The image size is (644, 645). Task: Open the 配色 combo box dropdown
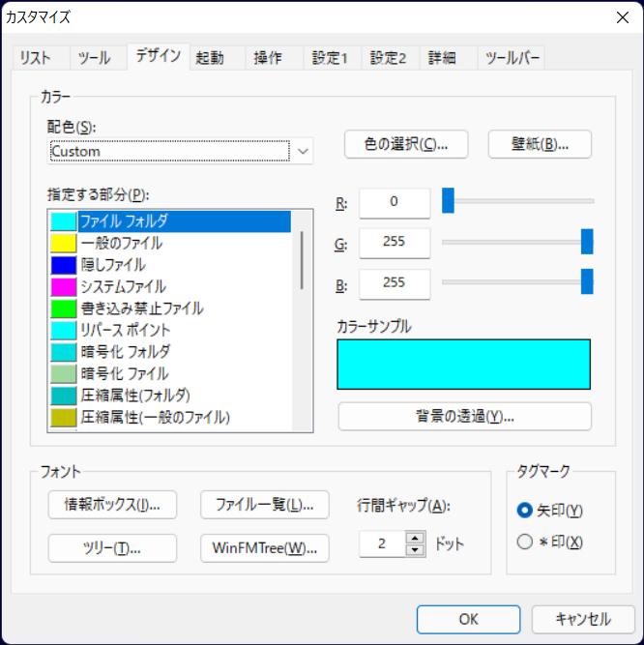pos(304,151)
